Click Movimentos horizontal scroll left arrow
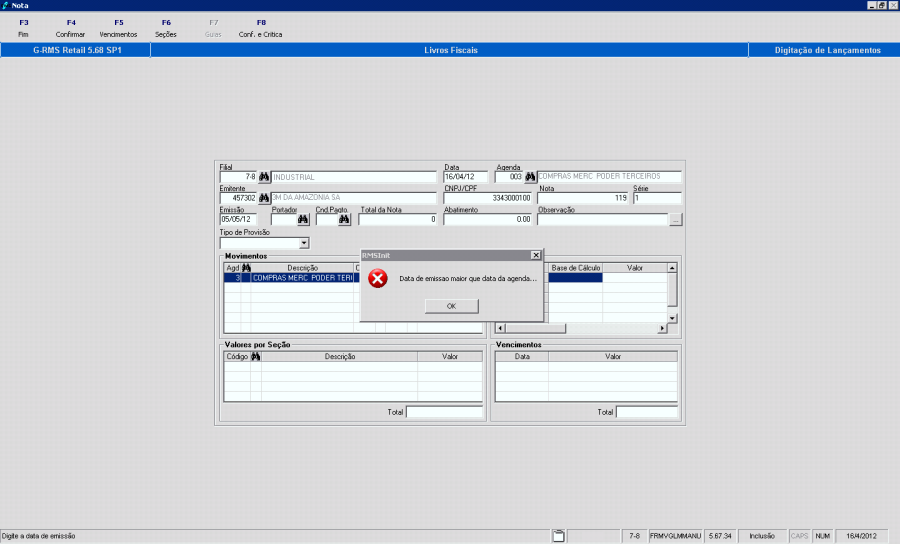900x544 pixels. (501, 328)
